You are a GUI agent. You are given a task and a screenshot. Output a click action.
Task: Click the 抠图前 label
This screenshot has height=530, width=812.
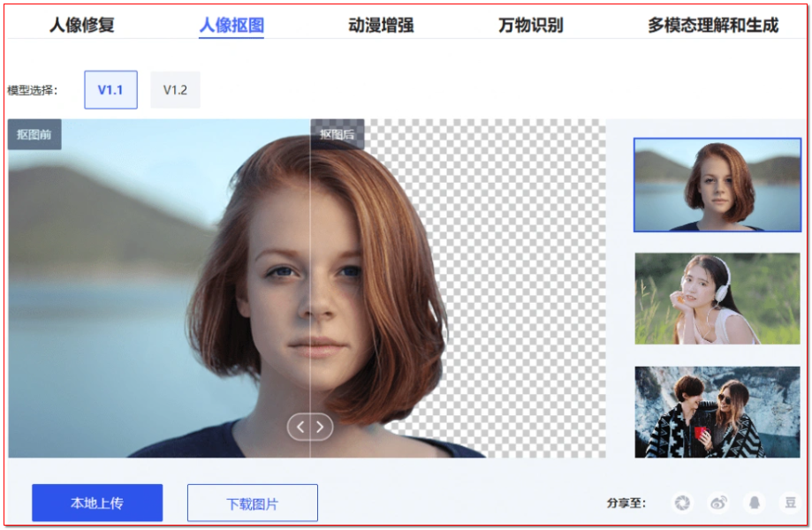pyautogui.click(x=34, y=134)
